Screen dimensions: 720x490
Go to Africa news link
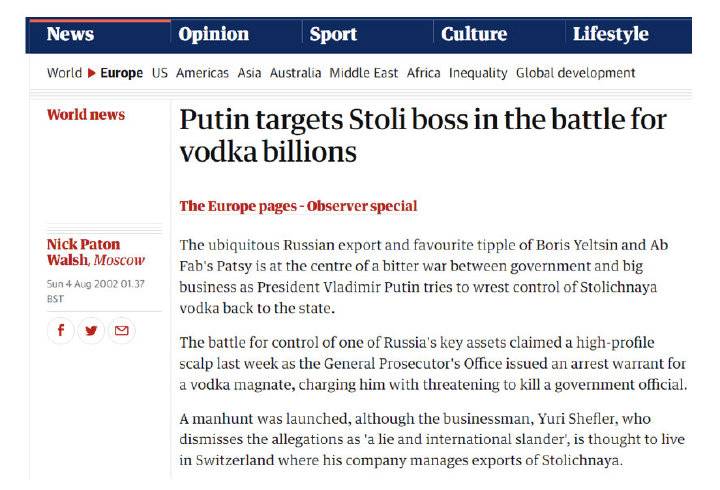coord(423,73)
